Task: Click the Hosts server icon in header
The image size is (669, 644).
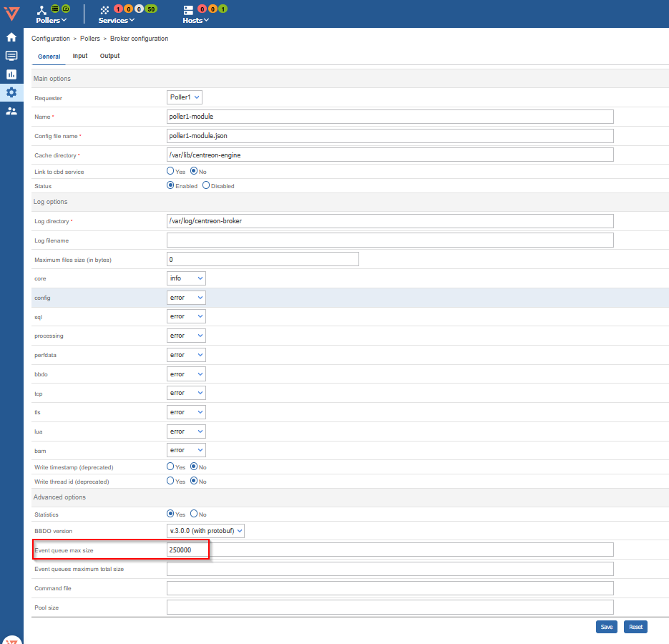Action: tap(188, 10)
